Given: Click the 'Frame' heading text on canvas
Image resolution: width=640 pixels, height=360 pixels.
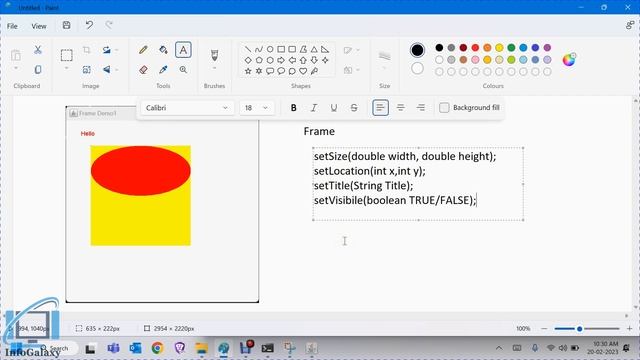Looking at the screenshot, I should click(319, 131).
